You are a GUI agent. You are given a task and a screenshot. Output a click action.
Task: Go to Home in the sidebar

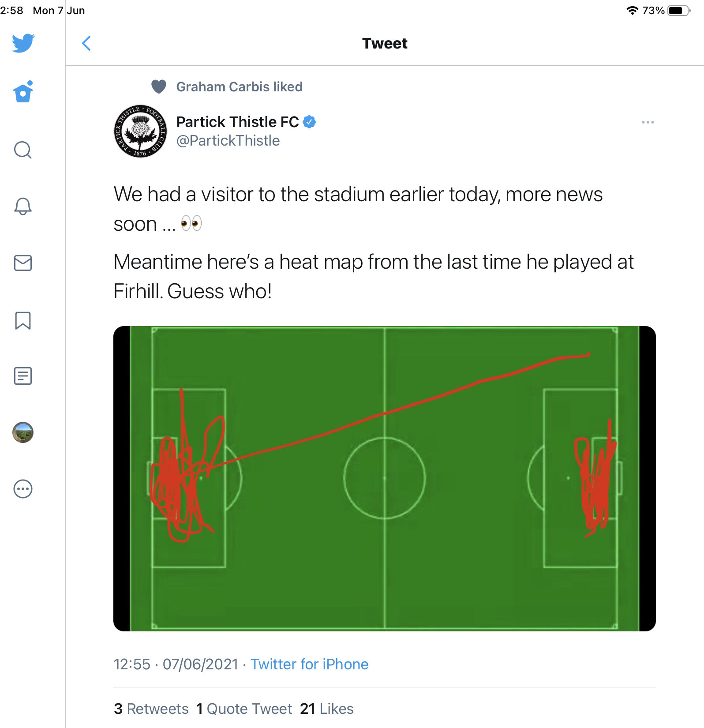(x=23, y=91)
